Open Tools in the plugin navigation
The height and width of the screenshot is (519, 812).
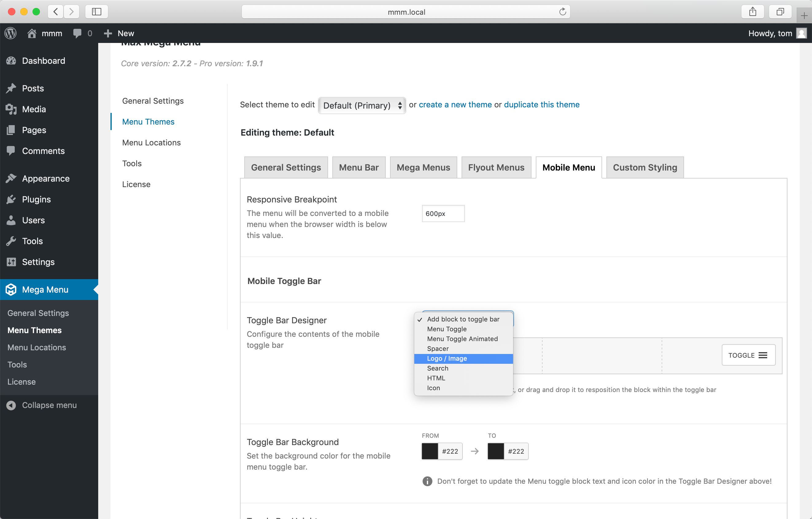pos(132,163)
